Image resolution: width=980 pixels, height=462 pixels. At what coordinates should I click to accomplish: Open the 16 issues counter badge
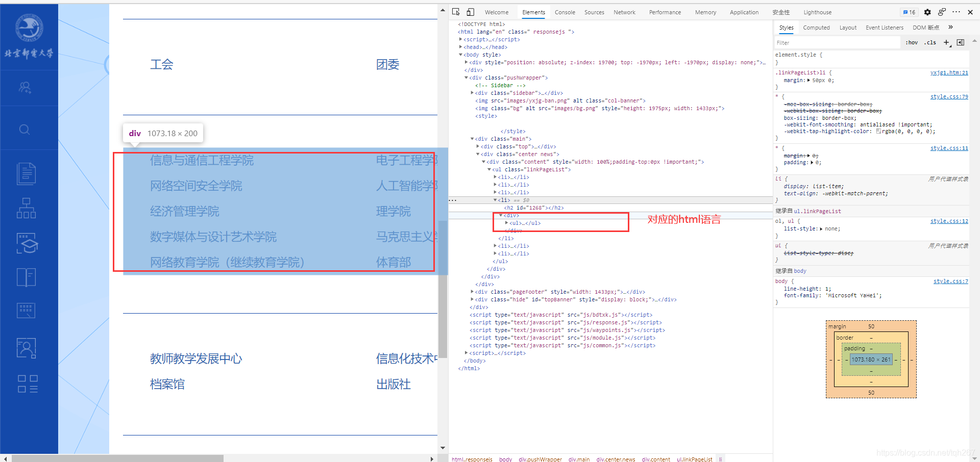pos(909,12)
